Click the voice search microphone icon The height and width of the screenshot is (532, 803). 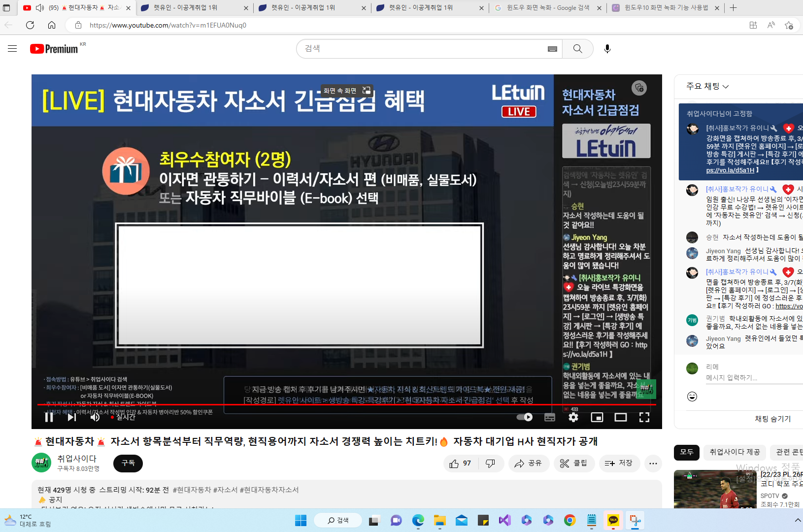(x=607, y=49)
